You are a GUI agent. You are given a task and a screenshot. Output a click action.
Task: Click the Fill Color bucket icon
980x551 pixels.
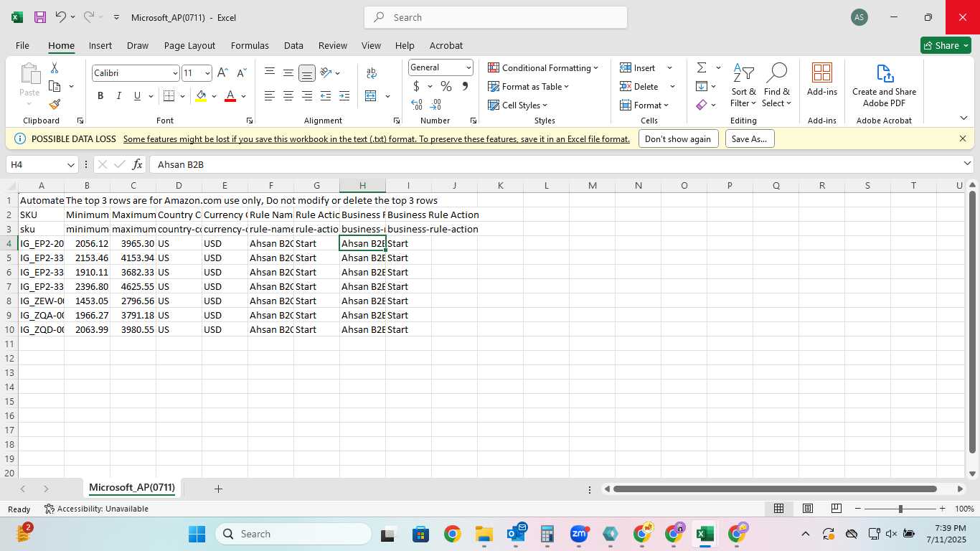click(x=202, y=95)
